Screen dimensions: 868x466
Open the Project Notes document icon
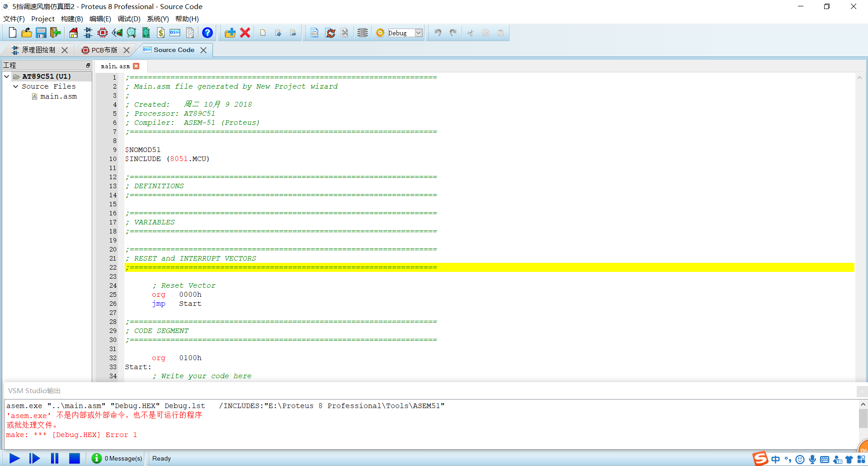coord(190,33)
